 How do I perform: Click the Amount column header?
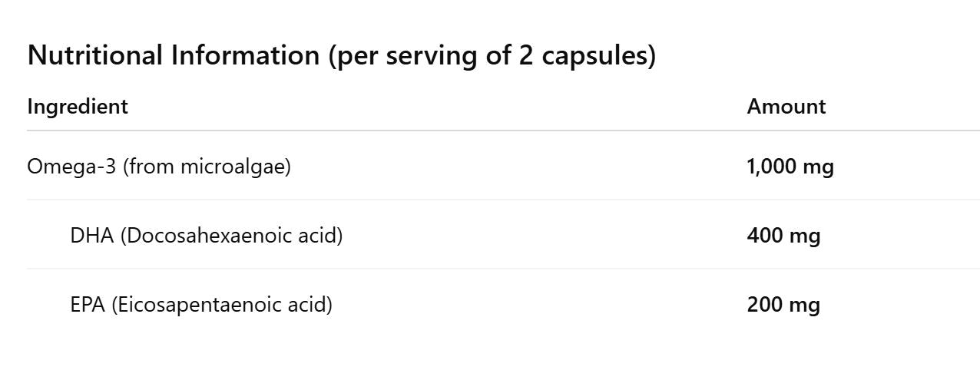pyautogui.click(x=786, y=107)
